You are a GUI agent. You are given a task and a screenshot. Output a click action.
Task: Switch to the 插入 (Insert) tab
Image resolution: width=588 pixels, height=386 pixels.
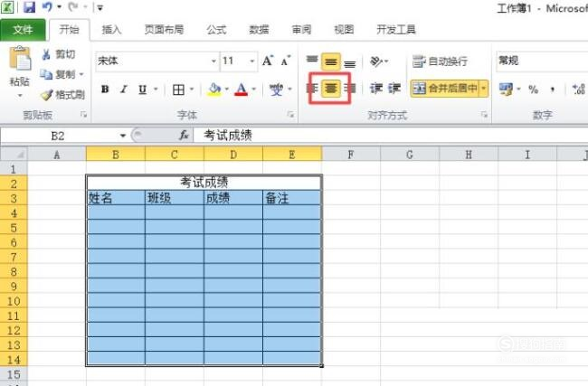coord(111,30)
